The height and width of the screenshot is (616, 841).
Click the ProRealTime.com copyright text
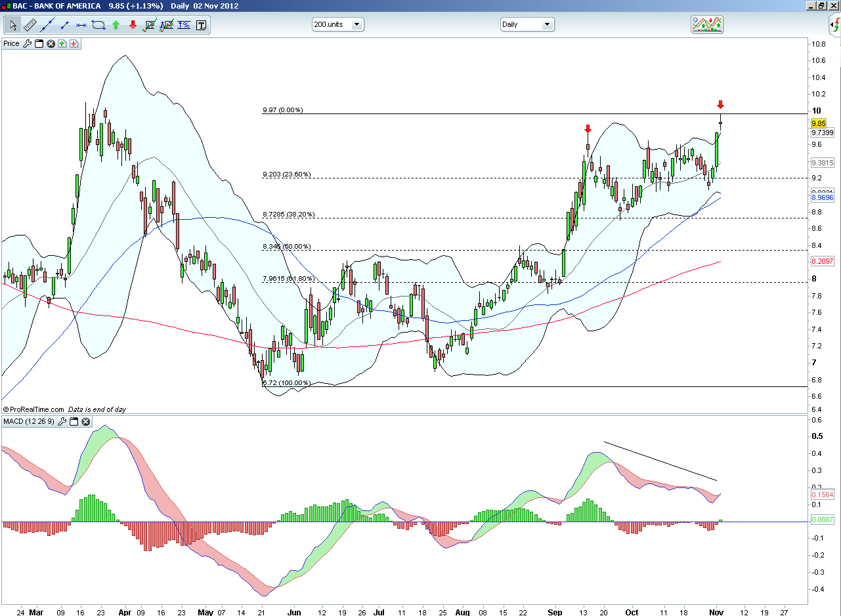[x=33, y=409]
